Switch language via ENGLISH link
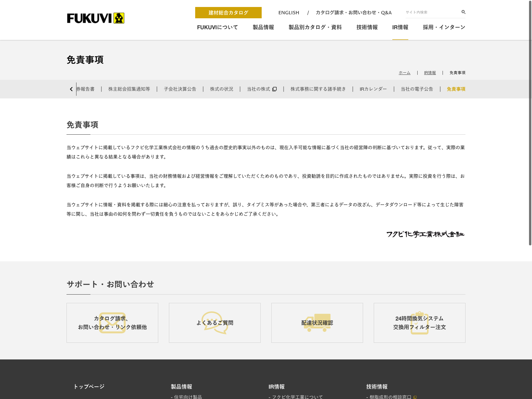 (289, 13)
